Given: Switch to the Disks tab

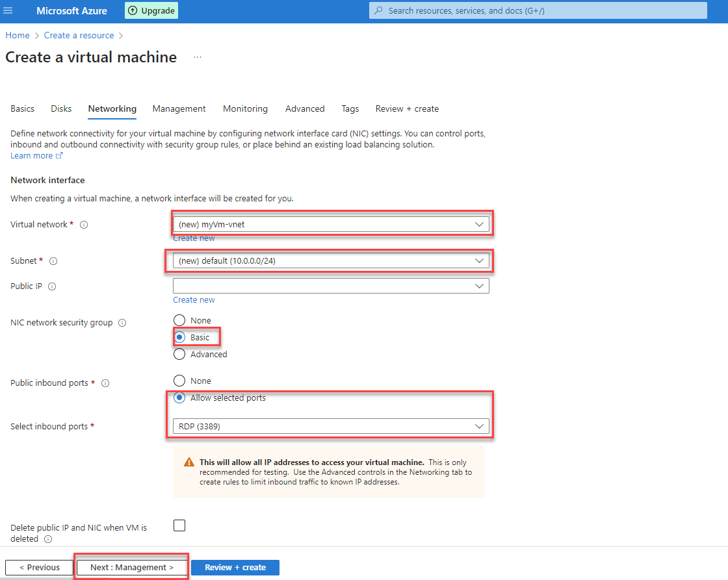Looking at the screenshot, I should point(60,108).
